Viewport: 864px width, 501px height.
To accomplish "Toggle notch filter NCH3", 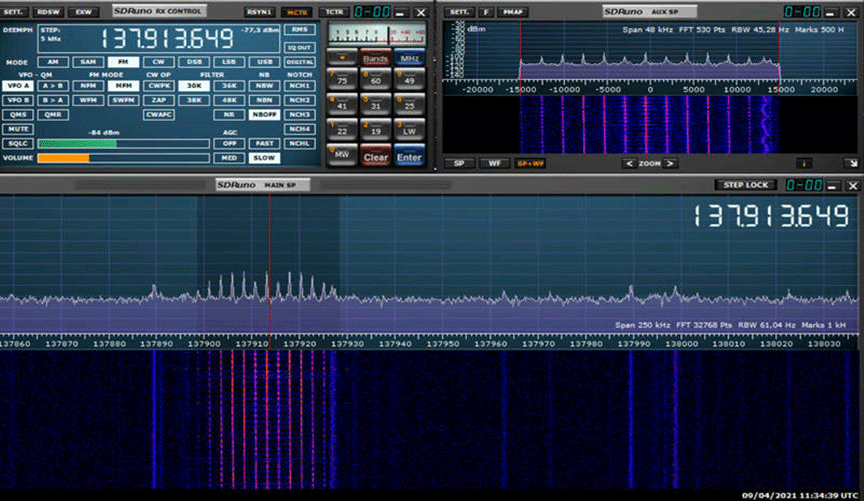I will click(300, 115).
